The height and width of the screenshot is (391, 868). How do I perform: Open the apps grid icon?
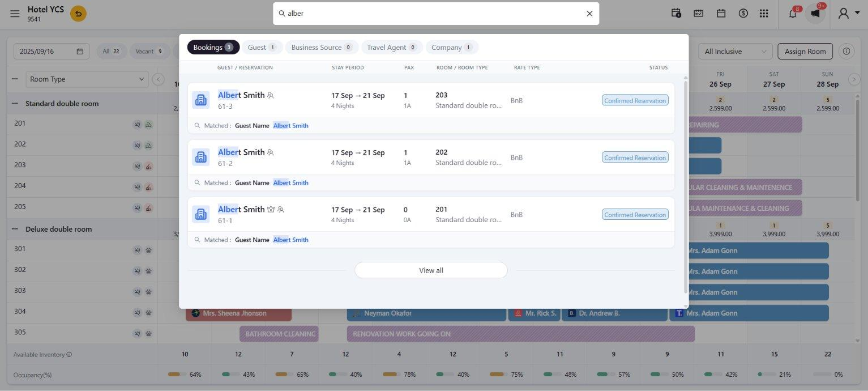click(x=764, y=14)
